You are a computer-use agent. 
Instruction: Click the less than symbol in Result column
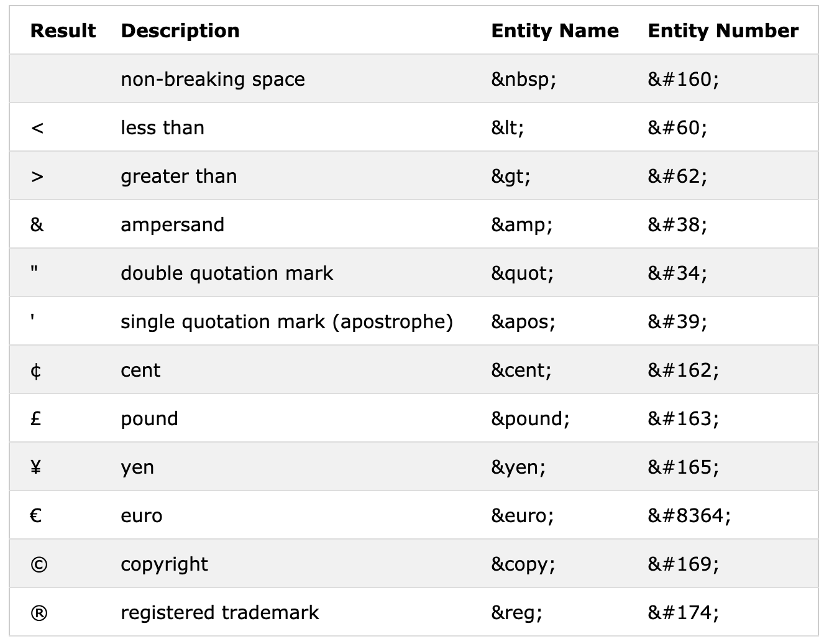tap(37, 128)
